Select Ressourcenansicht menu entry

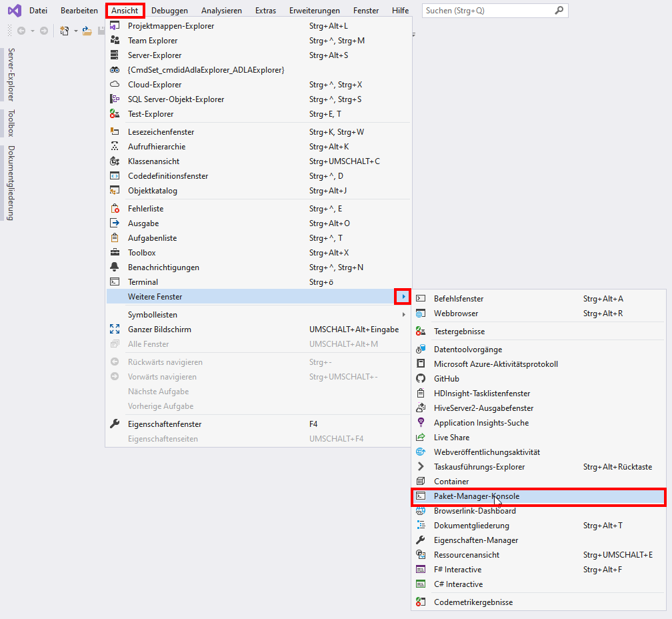538,555
